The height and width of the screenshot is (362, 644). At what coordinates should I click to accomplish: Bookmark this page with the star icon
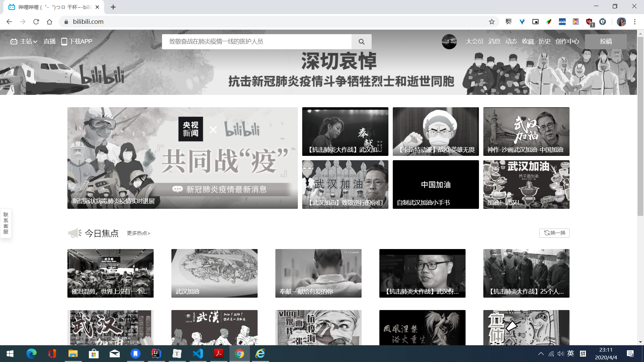pos(492,22)
